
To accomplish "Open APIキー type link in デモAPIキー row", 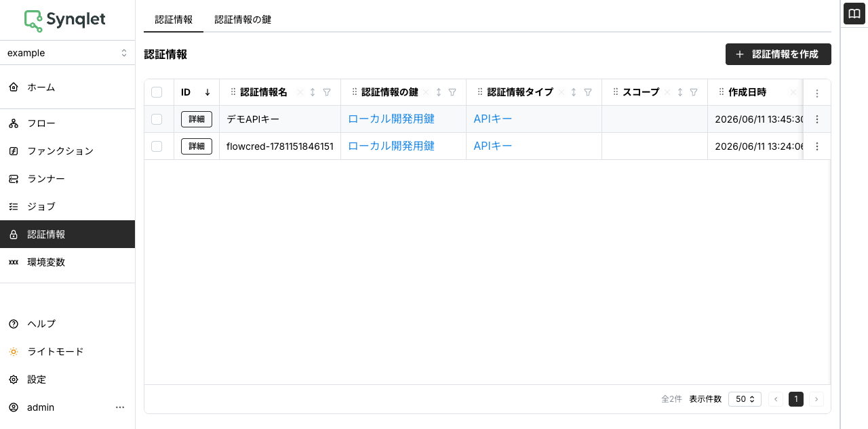I will click(493, 119).
